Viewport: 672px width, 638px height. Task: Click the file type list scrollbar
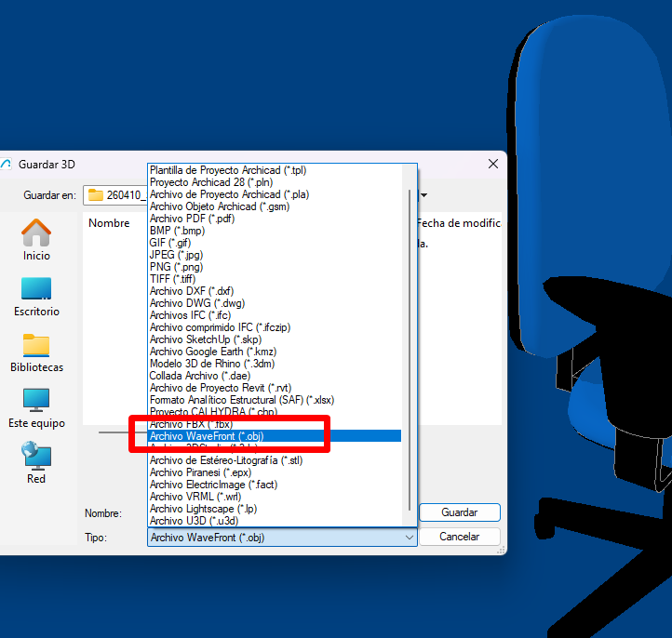(410, 350)
